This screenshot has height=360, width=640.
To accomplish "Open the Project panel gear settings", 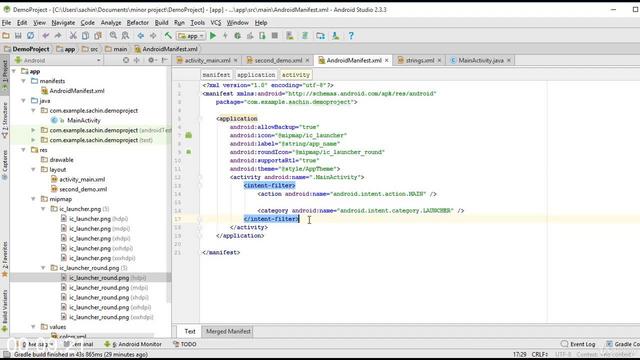I will (x=152, y=60).
